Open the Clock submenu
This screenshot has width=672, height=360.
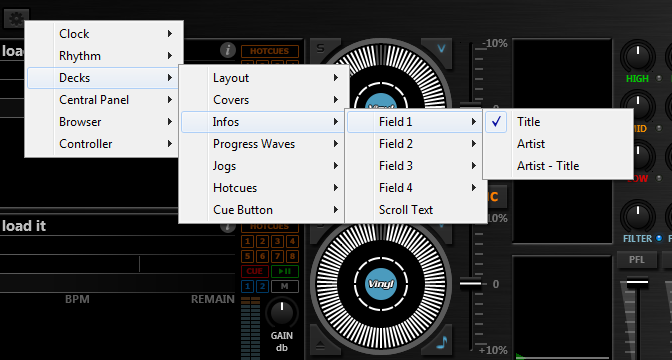coord(104,34)
